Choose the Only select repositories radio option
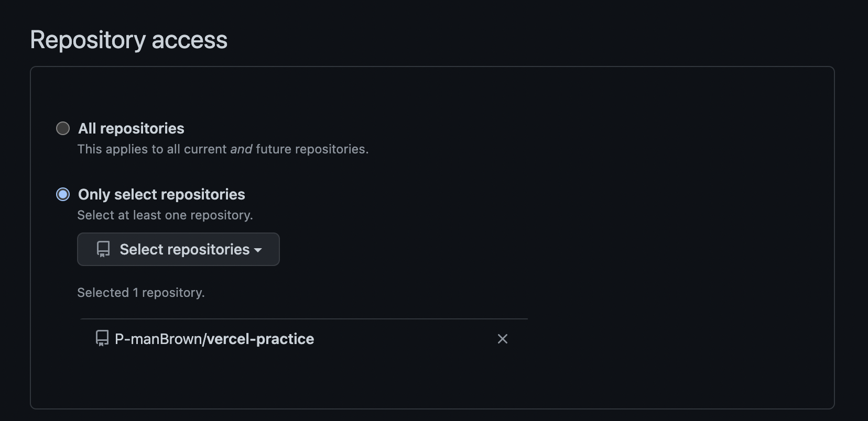This screenshot has height=421, width=868. 63,194
